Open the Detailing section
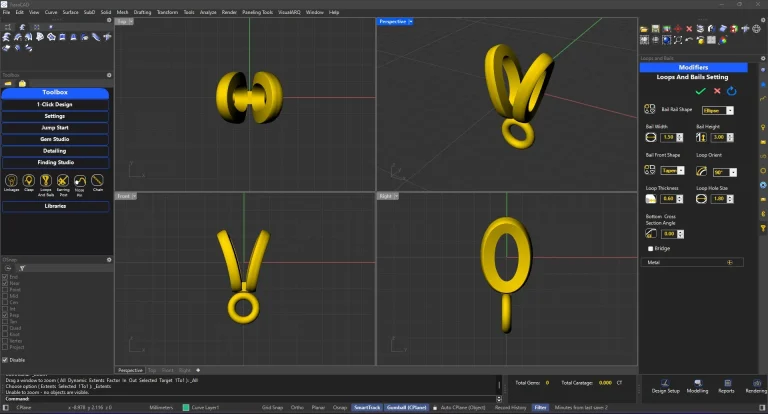Viewport: 768px width, 414px height. click(x=55, y=151)
